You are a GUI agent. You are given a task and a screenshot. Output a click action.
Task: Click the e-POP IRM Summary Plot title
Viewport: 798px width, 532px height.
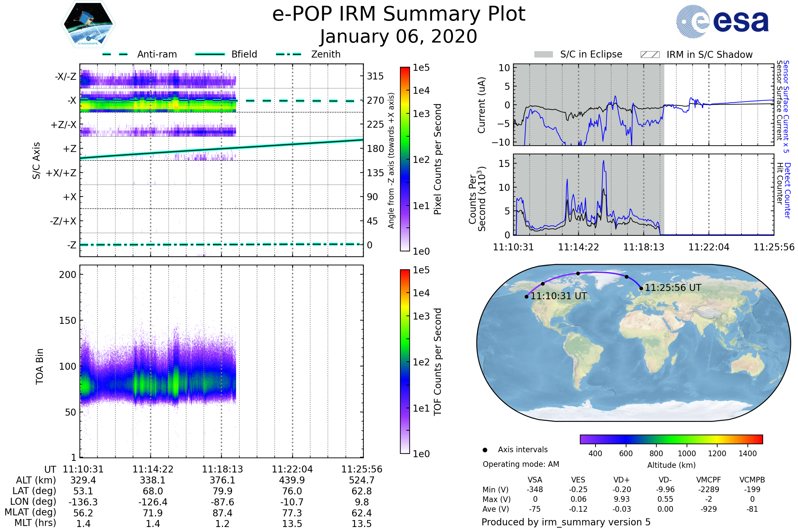(x=399, y=14)
